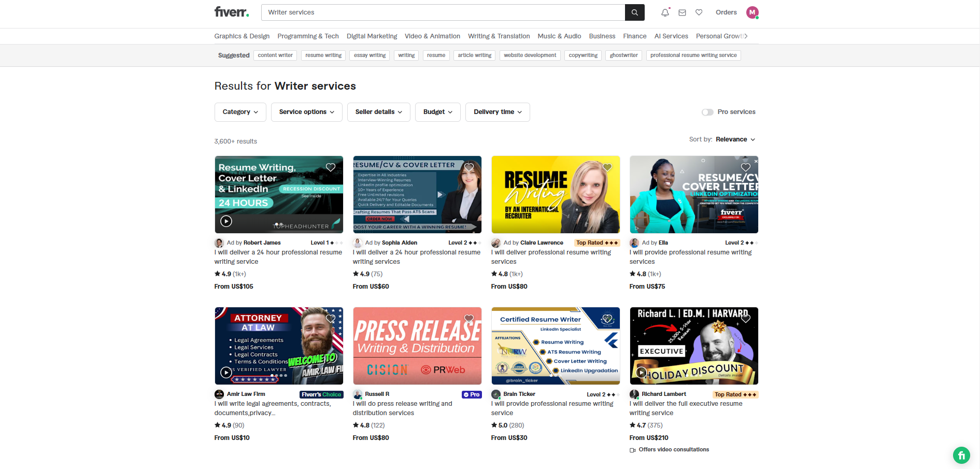This screenshot has width=980, height=469.
Task: Click Richard Lambert's seller avatar
Action: (x=634, y=394)
